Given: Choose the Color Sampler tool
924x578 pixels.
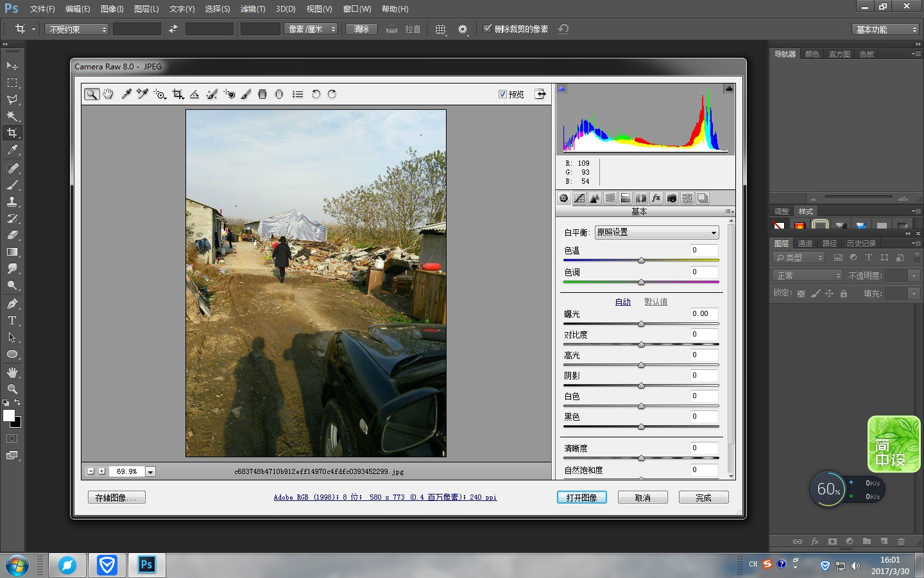Looking at the screenshot, I should coord(142,94).
